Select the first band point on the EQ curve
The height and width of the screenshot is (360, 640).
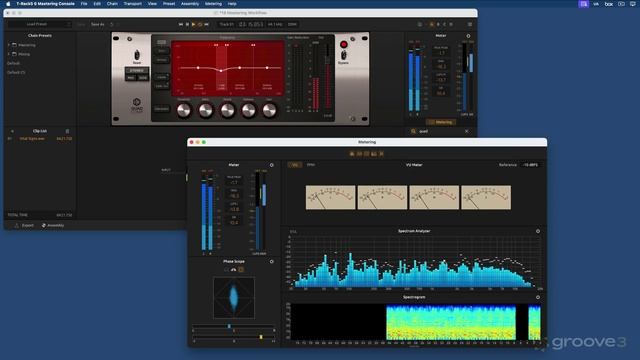pos(198,68)
